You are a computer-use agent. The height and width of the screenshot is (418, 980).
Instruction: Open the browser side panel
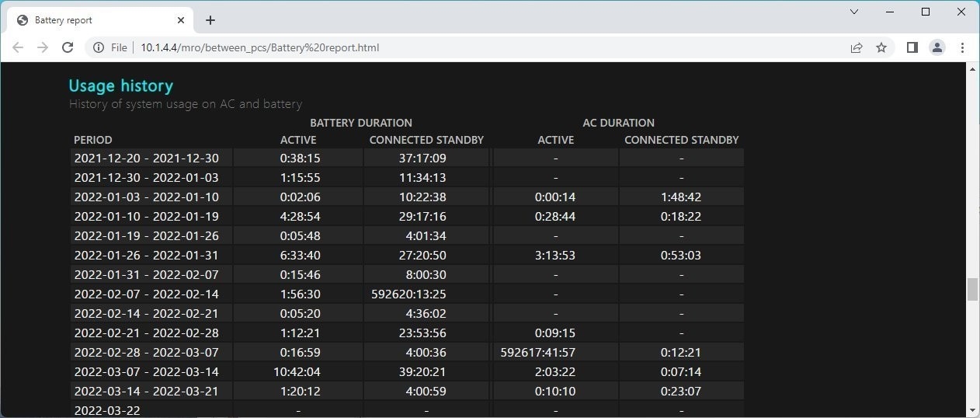pyautogui.click(x=912, y=47)
